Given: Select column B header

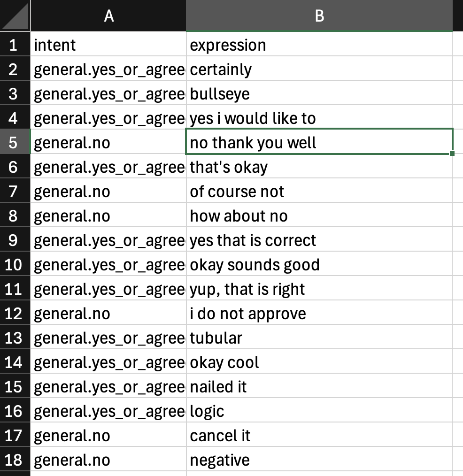Looking at the screenshot, I should pos(319,15).
